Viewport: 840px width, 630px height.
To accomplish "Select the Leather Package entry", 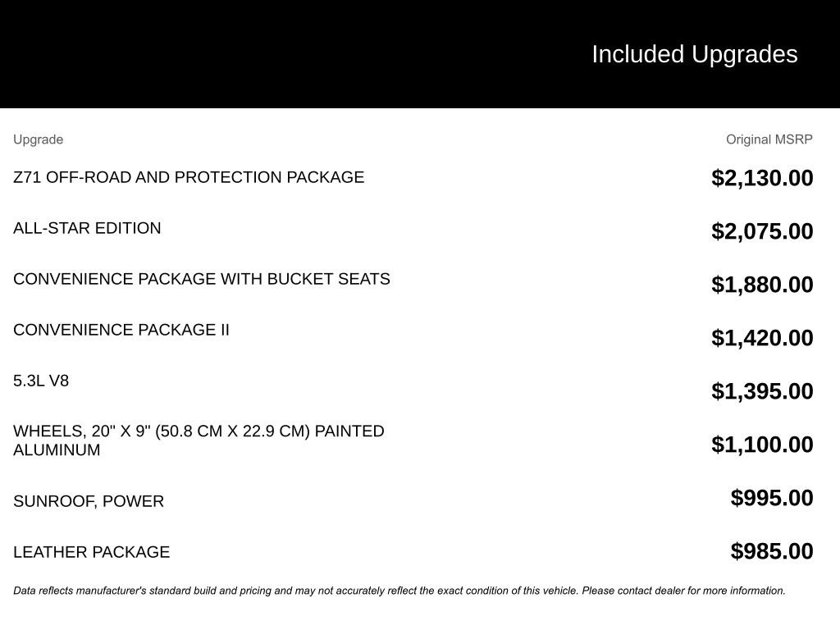I will (x=92, y=552).
